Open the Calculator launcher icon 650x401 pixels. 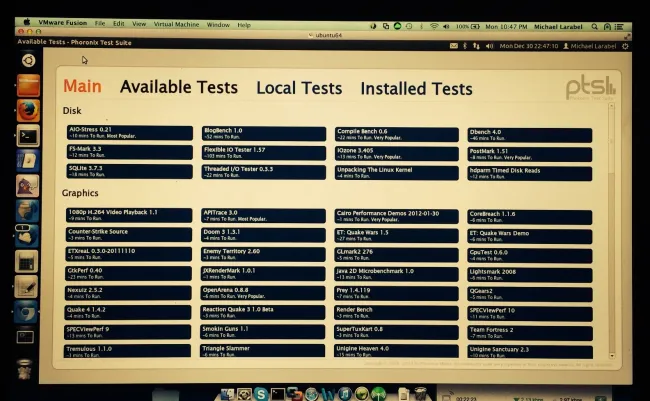pyautogui.click(x=27, y=262)
